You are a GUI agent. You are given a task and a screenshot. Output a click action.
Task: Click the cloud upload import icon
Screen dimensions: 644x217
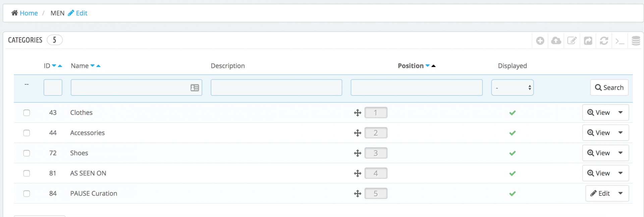[556, 41]
